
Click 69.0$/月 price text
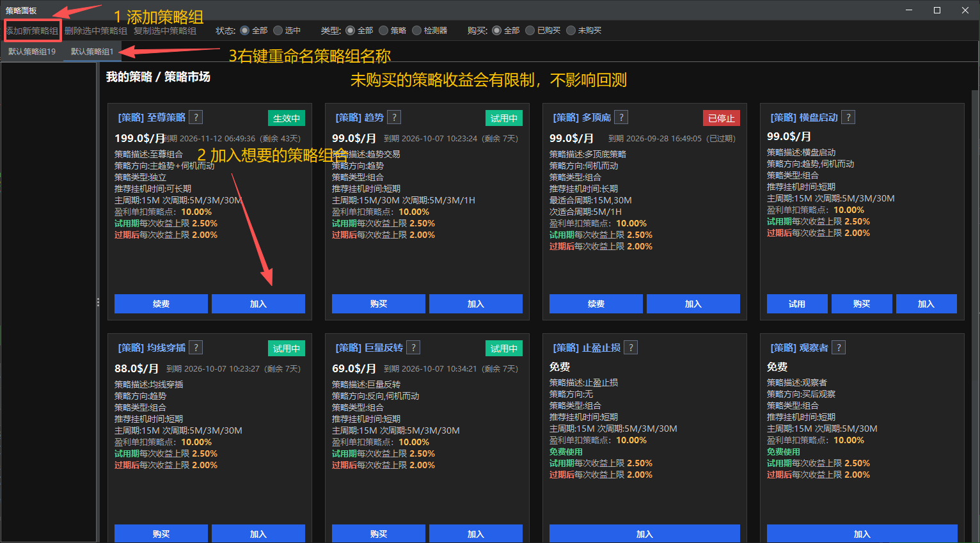pyautogui.click(x=354, y=368)
